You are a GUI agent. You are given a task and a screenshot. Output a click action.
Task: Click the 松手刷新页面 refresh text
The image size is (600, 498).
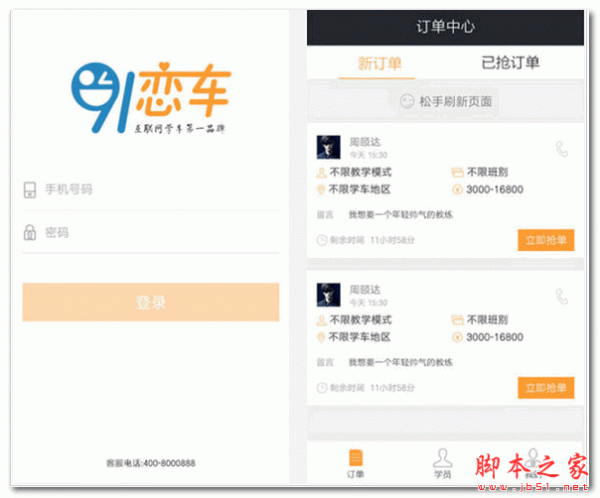pyautogui.click(x=456, y=101)
